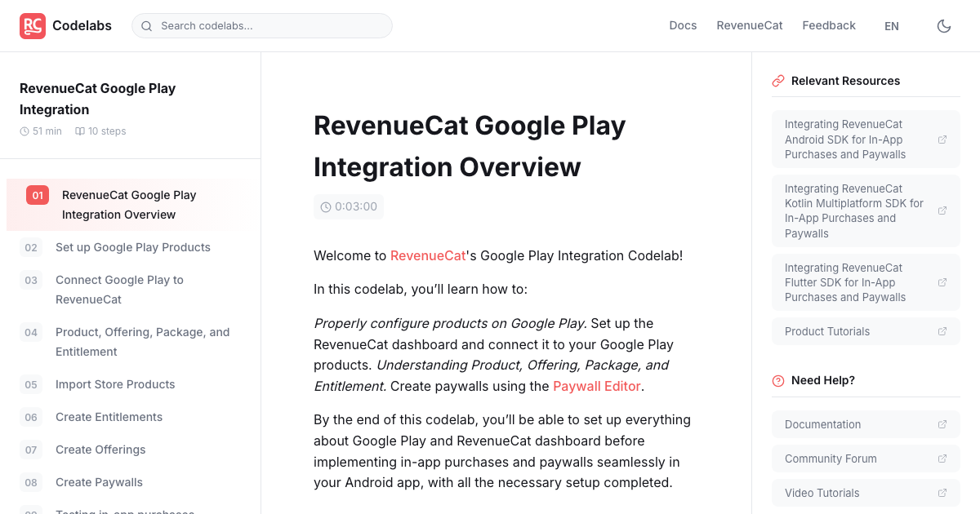Go to step 08 Create Paywalls
Viewport: 980px width, 514px height.
click(x=131, y=482)
